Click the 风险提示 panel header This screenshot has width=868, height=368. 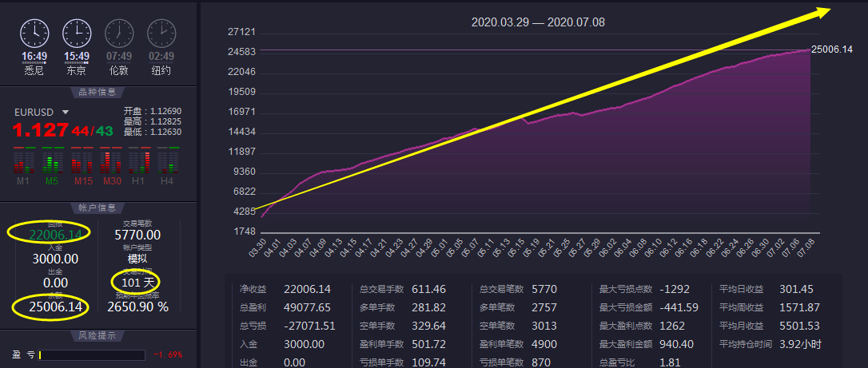pos(98,335)
